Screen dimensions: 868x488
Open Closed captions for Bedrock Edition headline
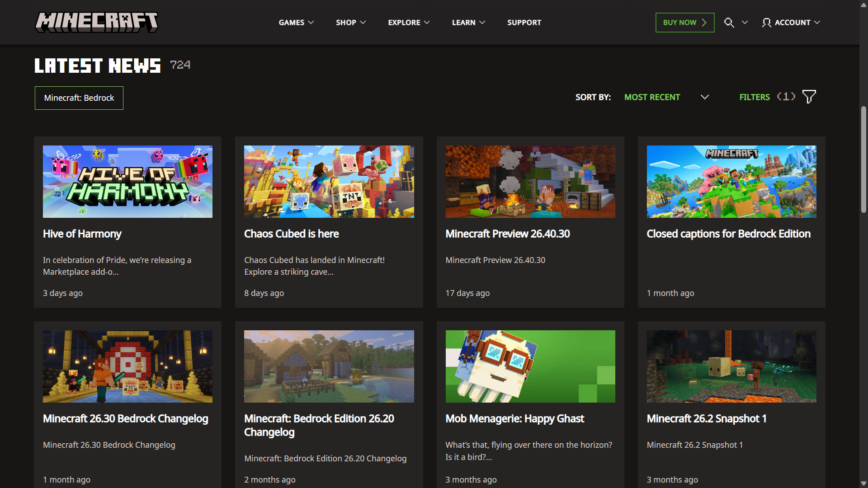tap(729, 234)
